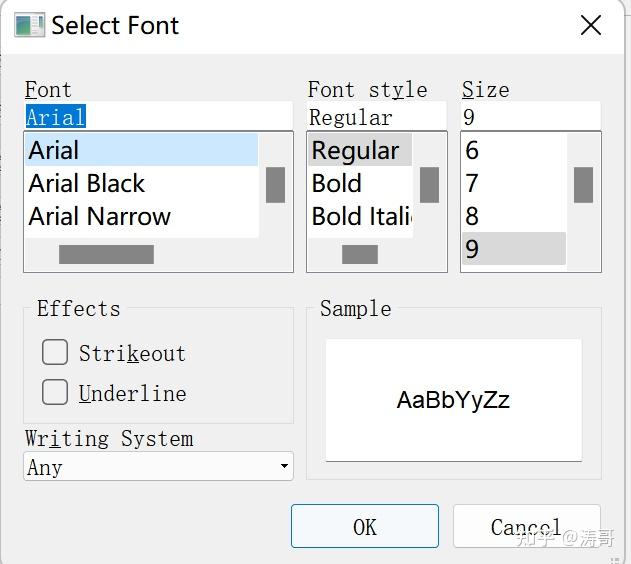Click the Font name input field
Screen dimensions: 631x564
click(x=158, y=117)
